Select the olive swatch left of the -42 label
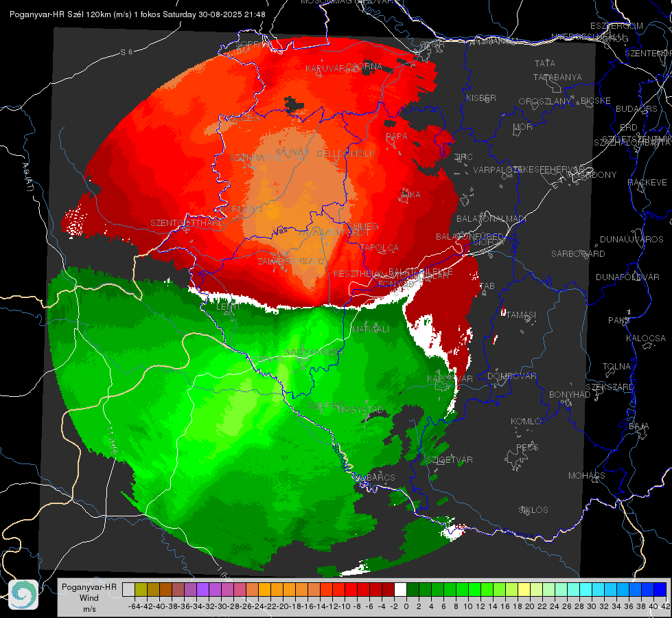This screenshot has width=672, height=618. [141, 590]
